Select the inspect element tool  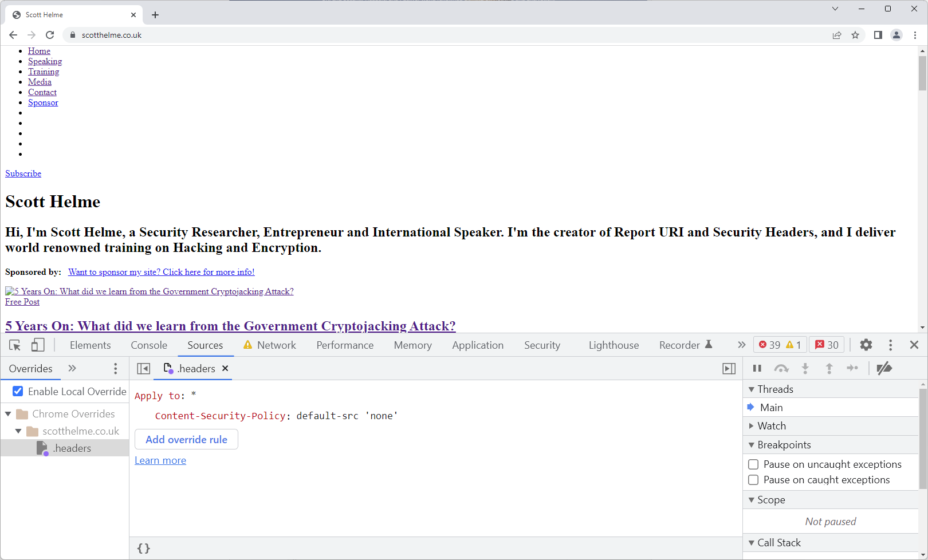click(x=14, y=345)
